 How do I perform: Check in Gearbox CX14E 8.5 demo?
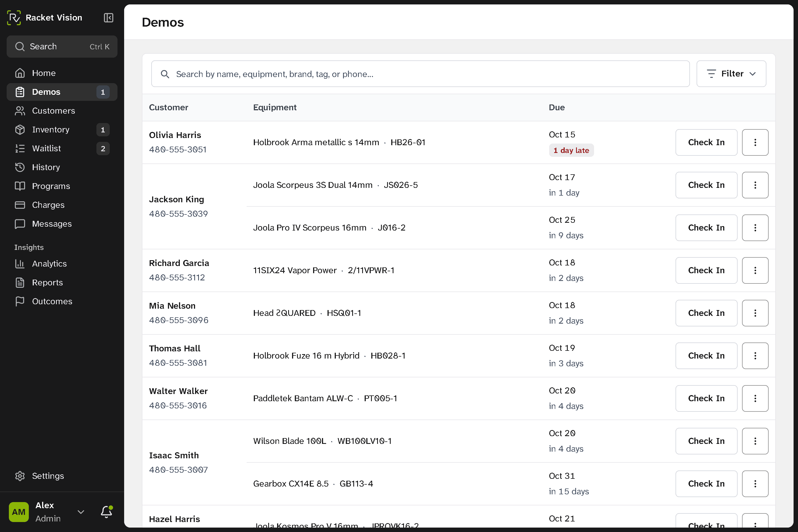coord(706,484)
